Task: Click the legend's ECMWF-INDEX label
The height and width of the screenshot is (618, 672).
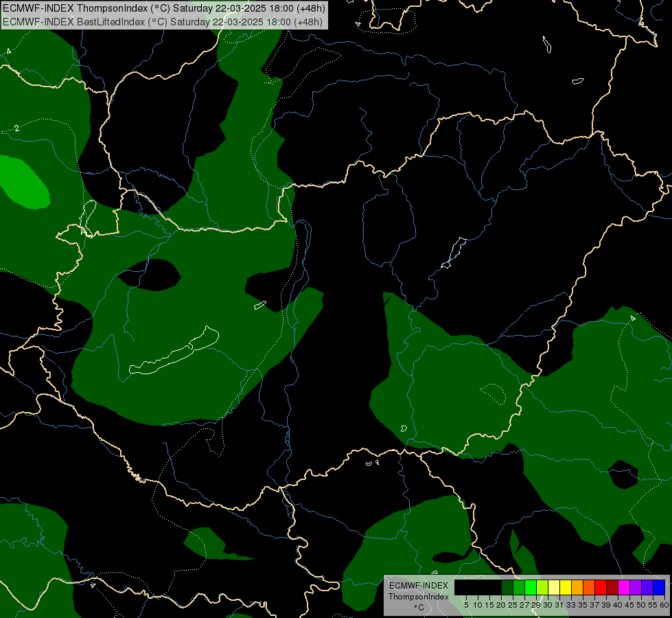Action: coord(419,586)
